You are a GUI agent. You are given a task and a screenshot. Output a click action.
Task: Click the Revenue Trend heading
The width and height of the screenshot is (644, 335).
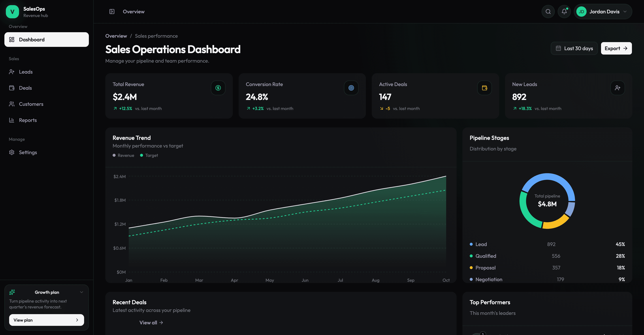click(131, 138)
